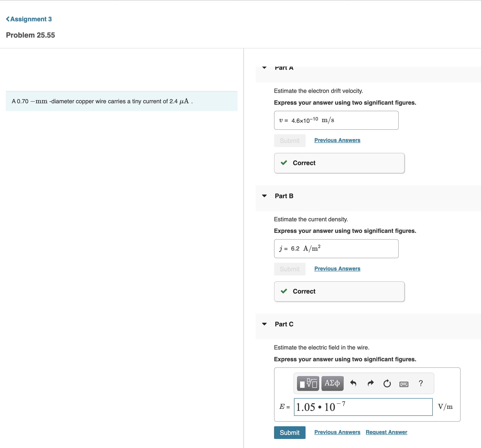
Task: Open Part A Previous Answers link
Action: (337, 140)
